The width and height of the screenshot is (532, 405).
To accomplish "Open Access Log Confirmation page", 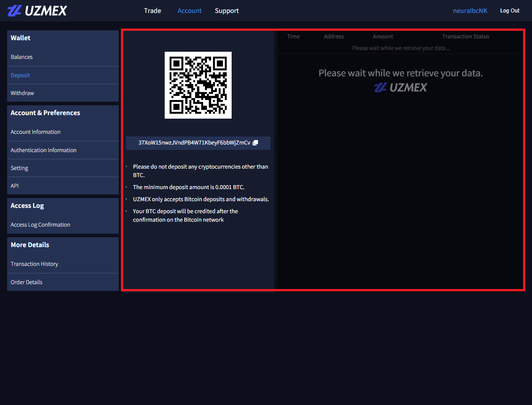I will point(41,225).
